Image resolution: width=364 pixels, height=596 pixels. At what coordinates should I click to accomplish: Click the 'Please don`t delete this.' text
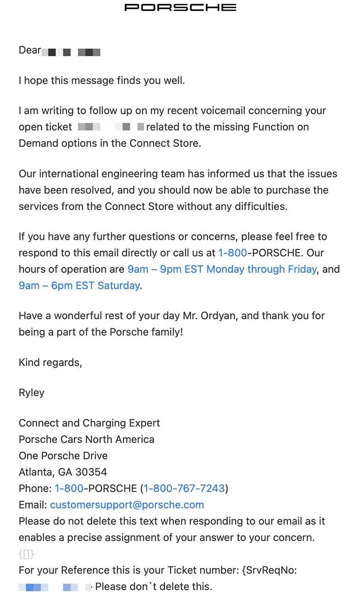pos(154,586)
